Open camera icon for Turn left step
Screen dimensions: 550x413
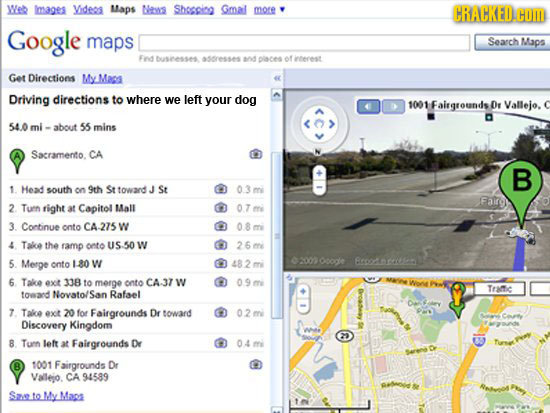tap(221, 342)
